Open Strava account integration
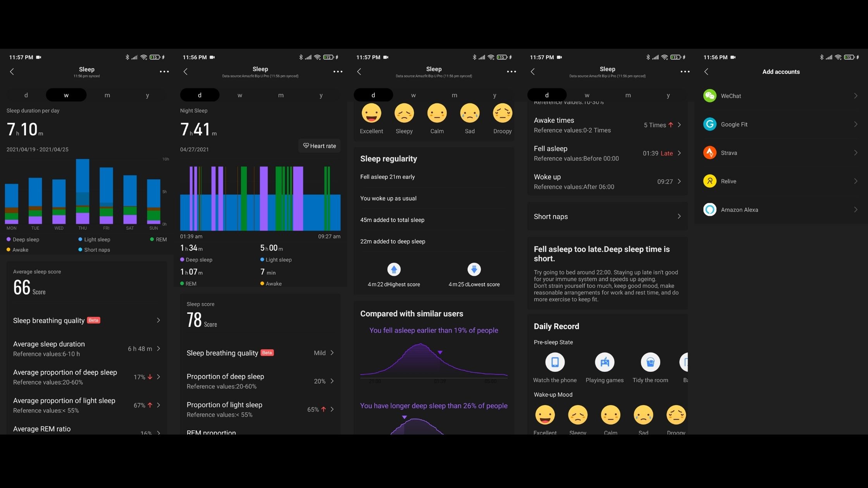Screen dimensions: 868x488 coord(780,153)
